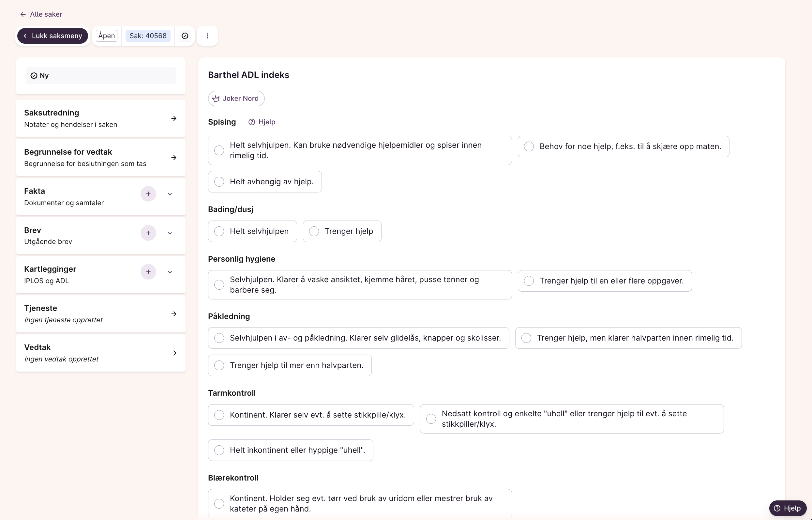This screenshot has height=520, width=812.
Task: Open the three-dot more options menu
Action: (x=207, y=36)
